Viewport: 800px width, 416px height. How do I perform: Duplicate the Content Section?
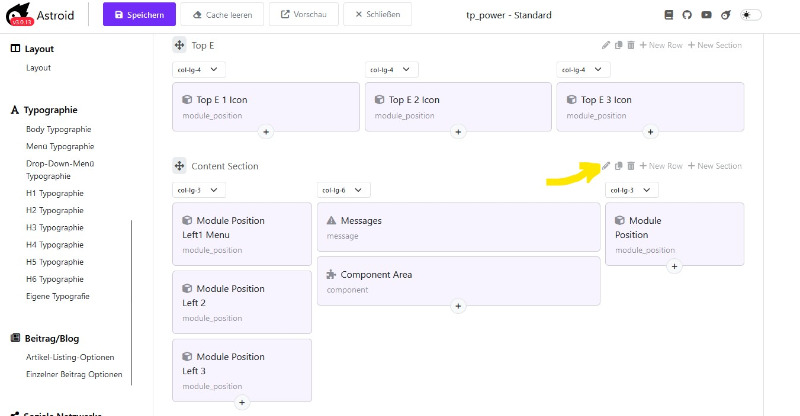coord(618,166)
